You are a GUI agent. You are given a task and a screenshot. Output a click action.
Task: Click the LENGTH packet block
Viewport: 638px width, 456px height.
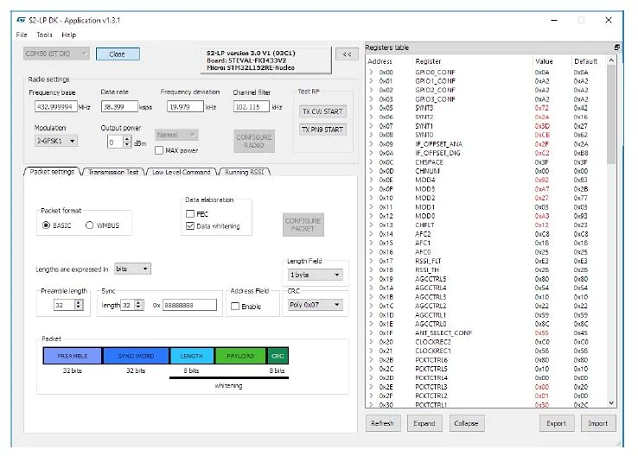point(192,356)
